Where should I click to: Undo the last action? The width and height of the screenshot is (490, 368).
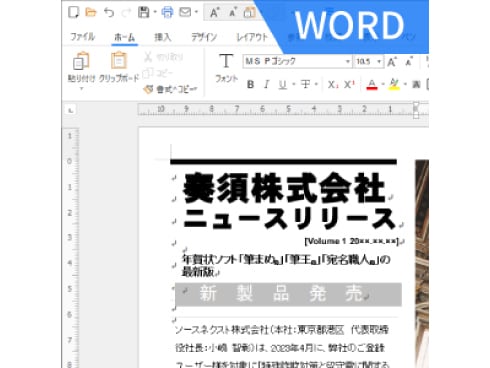click(x=109, y=13)
